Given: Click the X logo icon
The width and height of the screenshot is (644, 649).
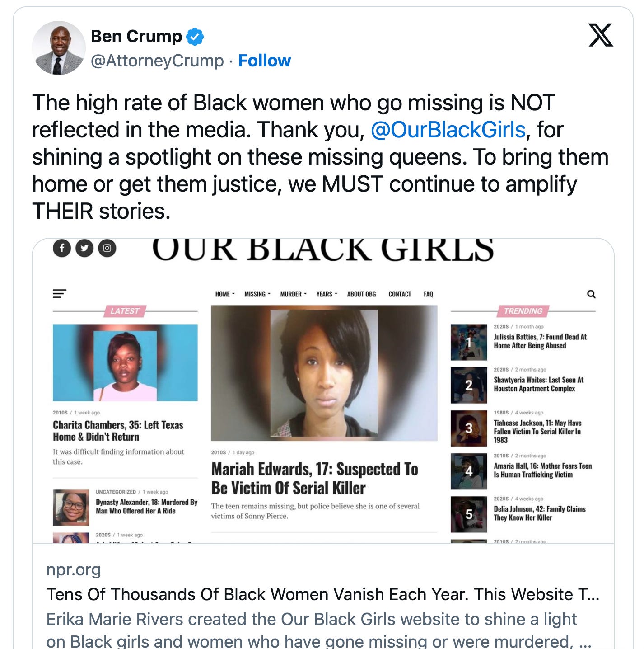Looking at the screenshot, I should (601, 35).
